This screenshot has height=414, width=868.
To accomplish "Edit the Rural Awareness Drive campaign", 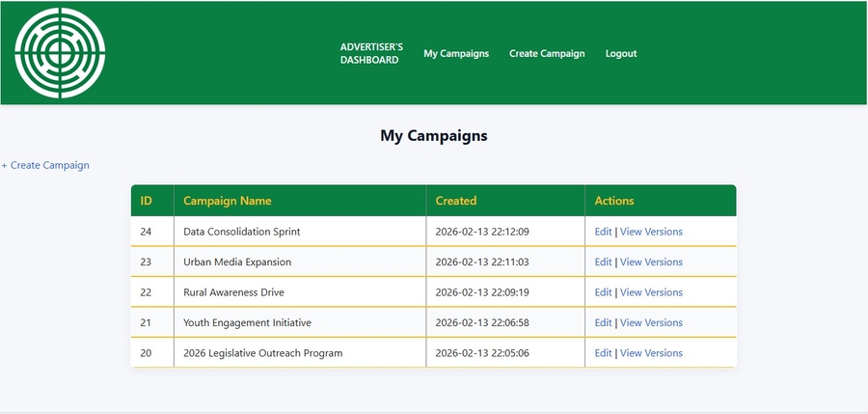I will 603,292.
